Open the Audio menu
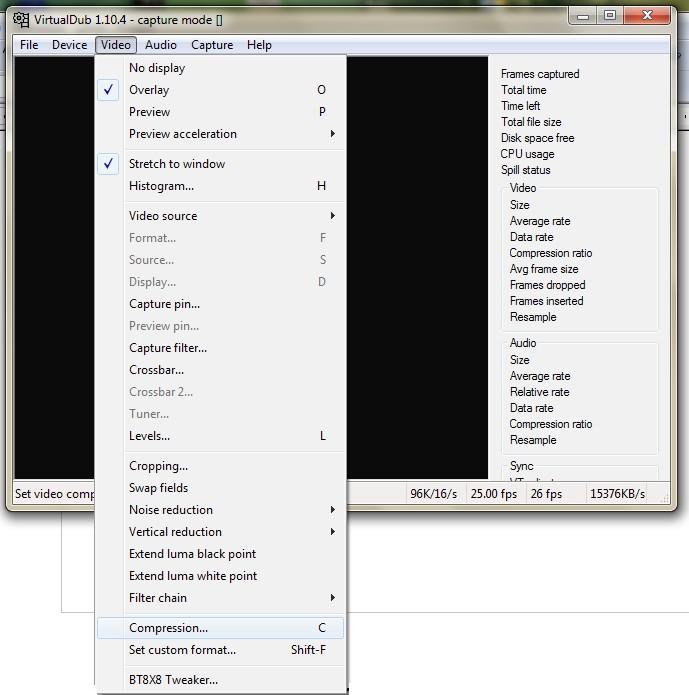Screen dimensions: 689x695 (161, 45)
